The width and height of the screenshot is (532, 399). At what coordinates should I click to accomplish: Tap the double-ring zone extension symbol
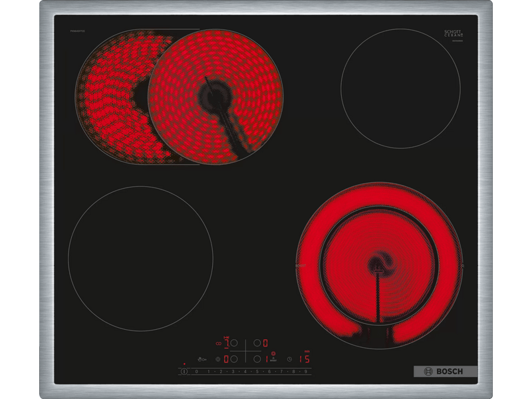click(218, 343)
